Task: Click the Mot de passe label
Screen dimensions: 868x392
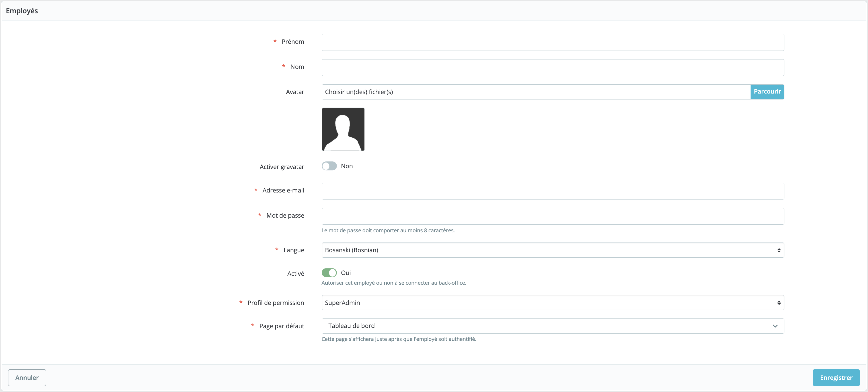Action: tap(285, 215)
